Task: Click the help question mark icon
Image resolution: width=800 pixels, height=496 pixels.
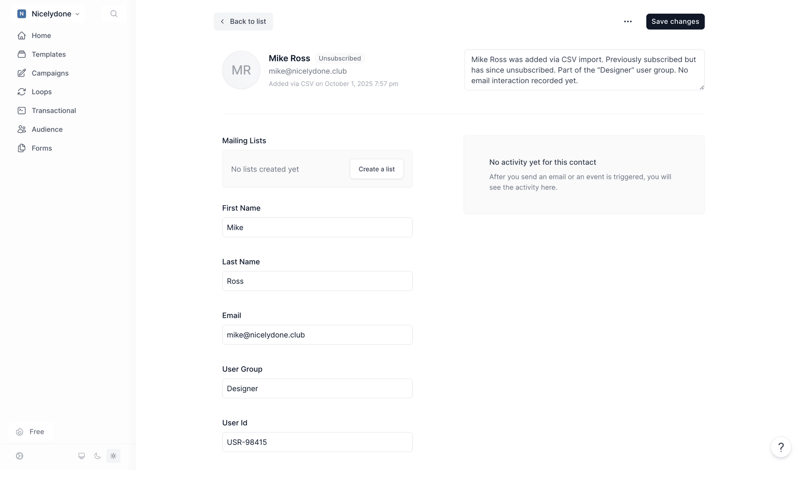Action: pos(781,447)
